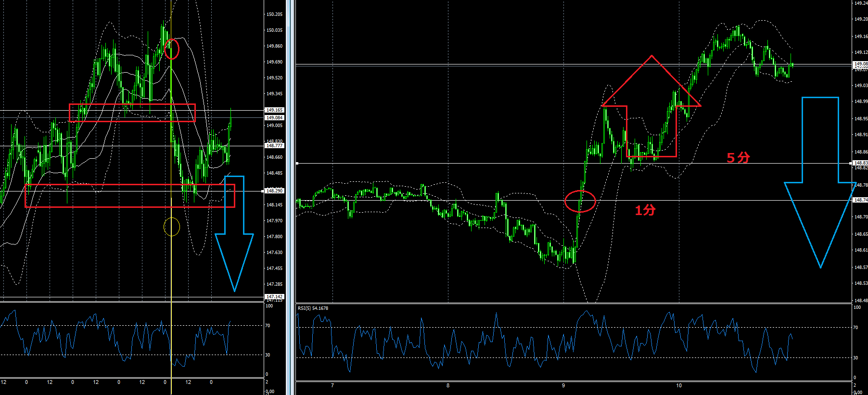
Task: Click the RSI(5) 54.1678 indicator label
Action: [313, 308]
